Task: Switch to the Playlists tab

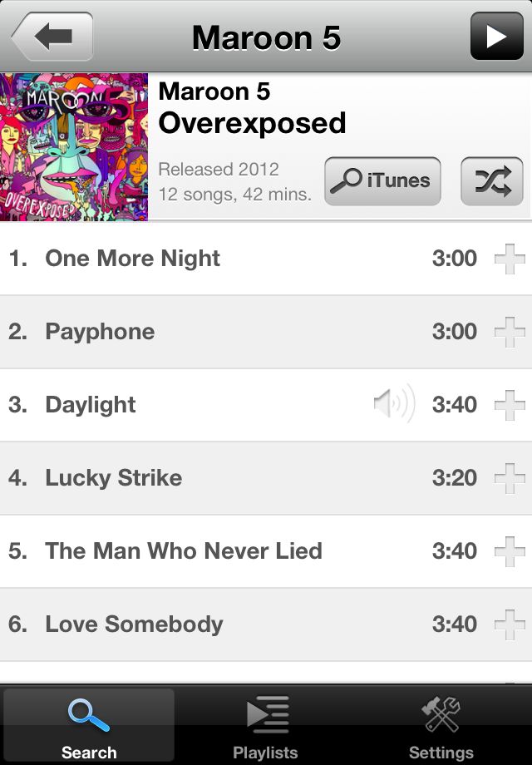Action: tap(266, 726)
